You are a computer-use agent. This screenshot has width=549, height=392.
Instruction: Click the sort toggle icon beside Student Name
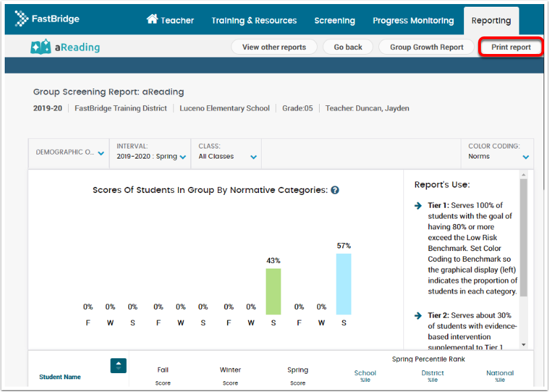pos(118,366)
